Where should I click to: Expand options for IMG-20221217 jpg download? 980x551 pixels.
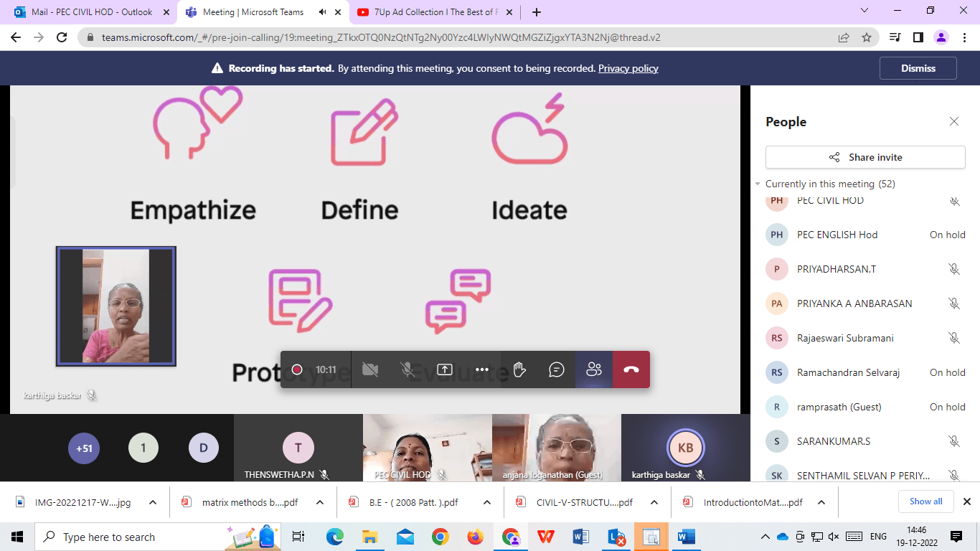coord(153,502)
